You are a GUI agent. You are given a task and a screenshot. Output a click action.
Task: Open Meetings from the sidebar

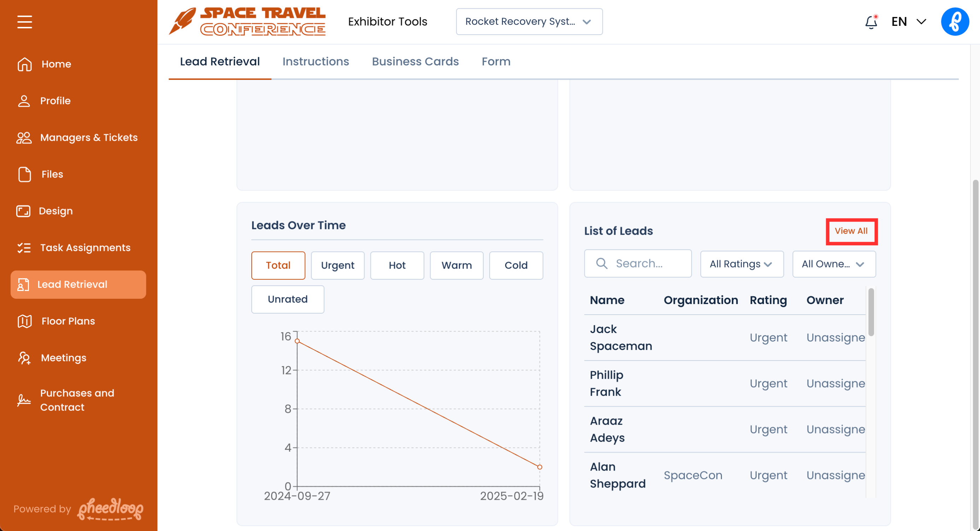pos(63,358)
